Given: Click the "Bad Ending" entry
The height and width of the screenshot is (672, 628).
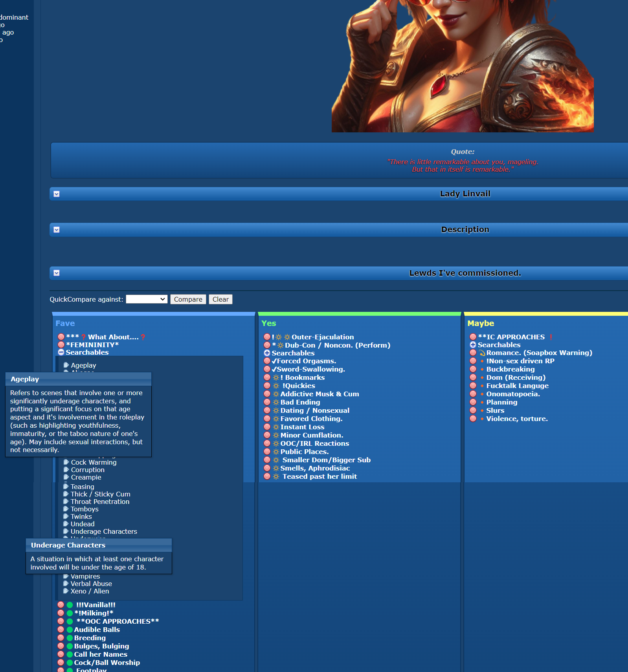Looking at the screenshot, I should pos(300,402).
